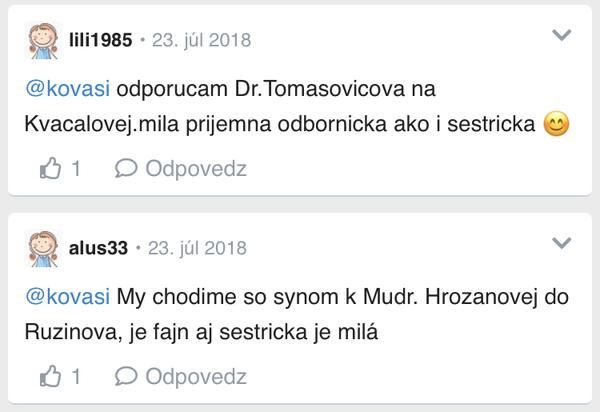The image size is (600, 412).
Task: Click the smiley emoji in lili1985's comment
Action: click(556, 126)
